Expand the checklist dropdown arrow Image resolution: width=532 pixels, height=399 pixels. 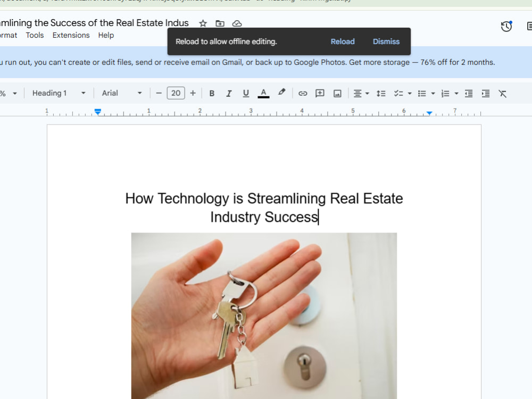click(x=410, y=93)
